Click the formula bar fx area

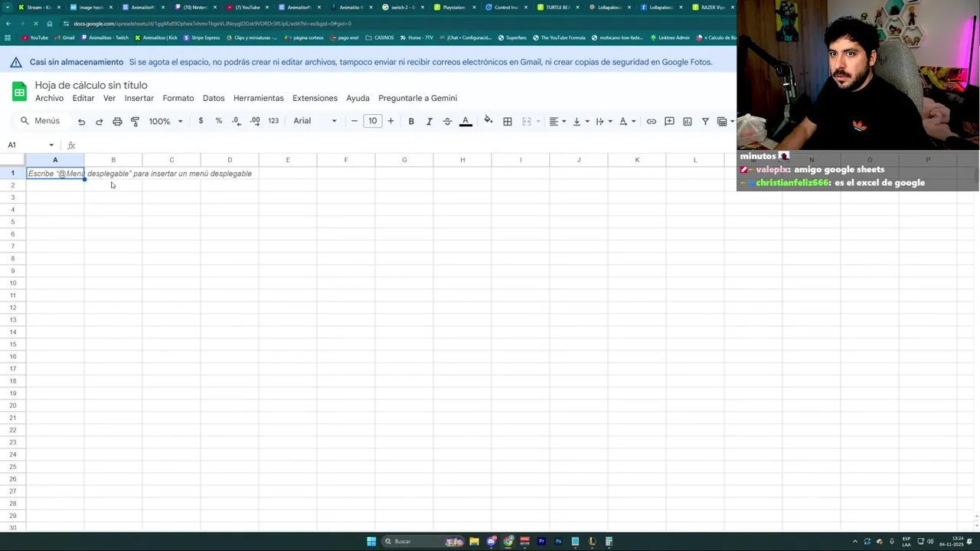tap(71, 145)
